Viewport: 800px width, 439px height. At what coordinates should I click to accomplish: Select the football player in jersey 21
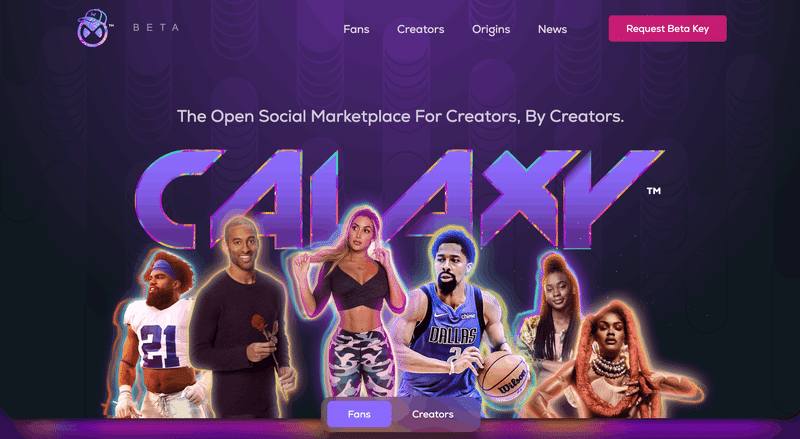tap(156, 334)
